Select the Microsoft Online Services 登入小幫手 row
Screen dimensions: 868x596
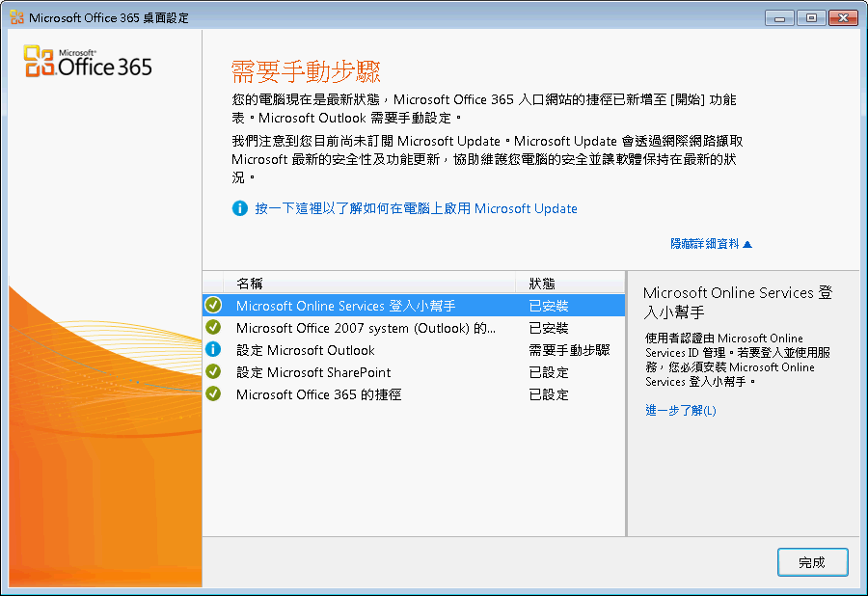click(x=414, y=306)
